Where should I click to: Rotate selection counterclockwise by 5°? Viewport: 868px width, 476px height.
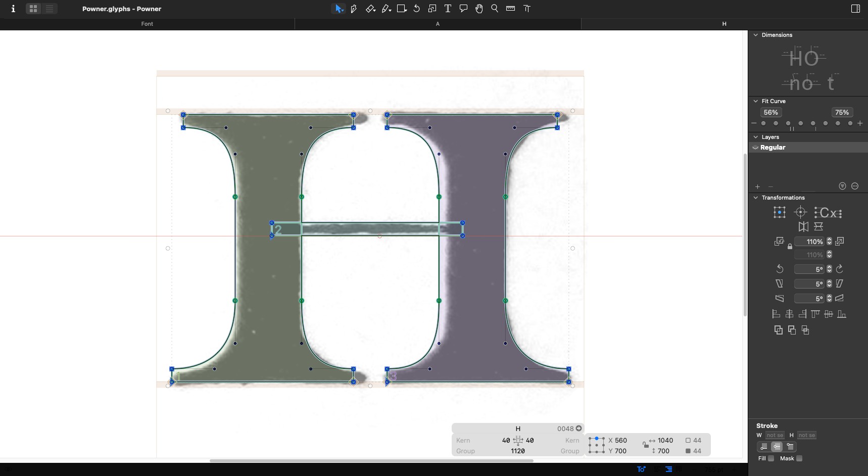pos(780,269)
